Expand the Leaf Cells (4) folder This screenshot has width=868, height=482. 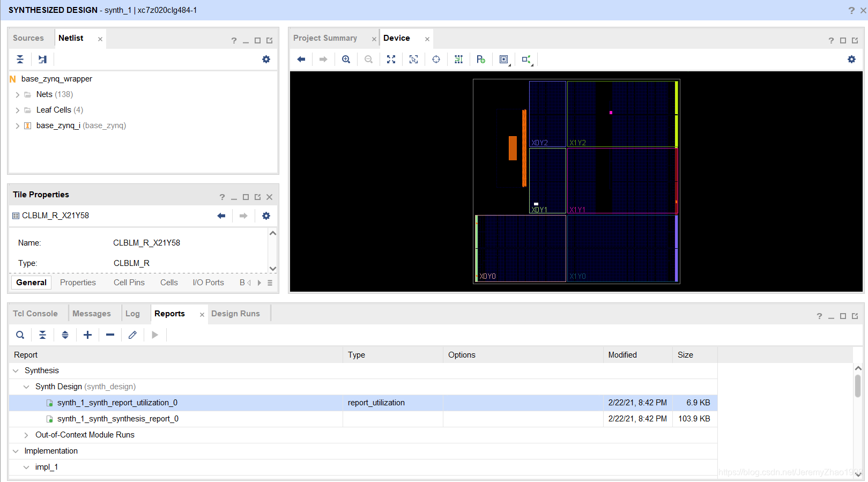point(18,110)
